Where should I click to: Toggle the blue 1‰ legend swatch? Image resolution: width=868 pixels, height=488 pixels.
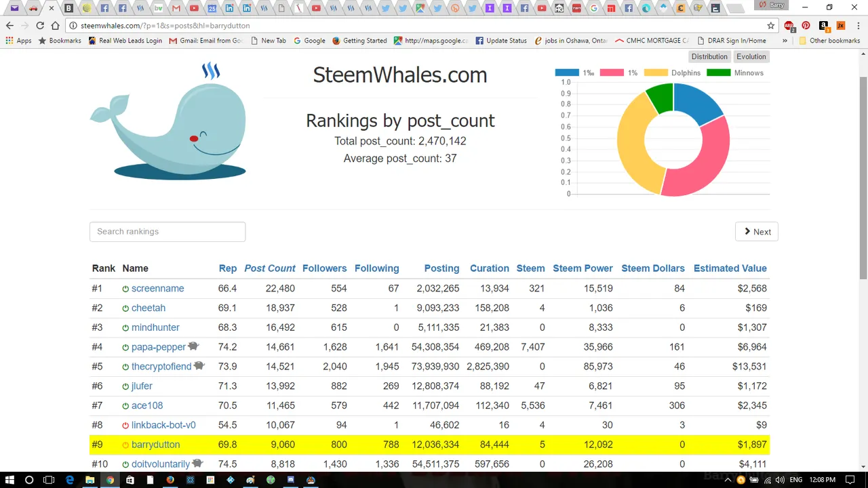tap(567, 73)
